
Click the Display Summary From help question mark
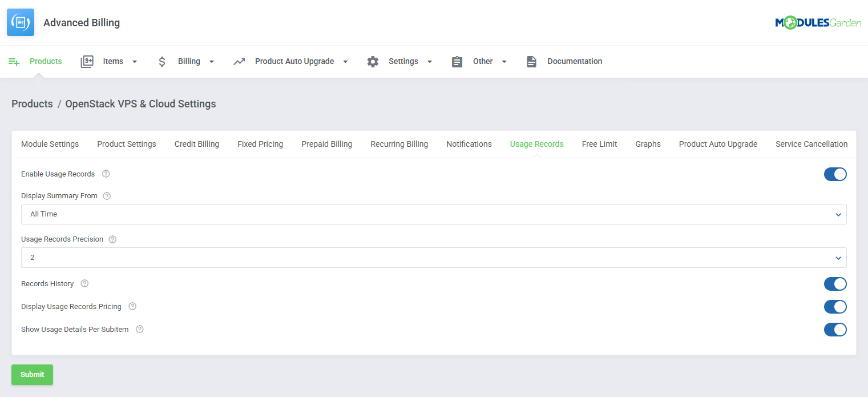(107, 195)
